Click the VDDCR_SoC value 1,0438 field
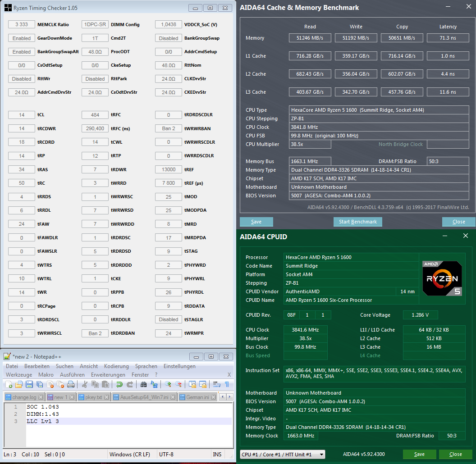476x464 pixels. 169,25
